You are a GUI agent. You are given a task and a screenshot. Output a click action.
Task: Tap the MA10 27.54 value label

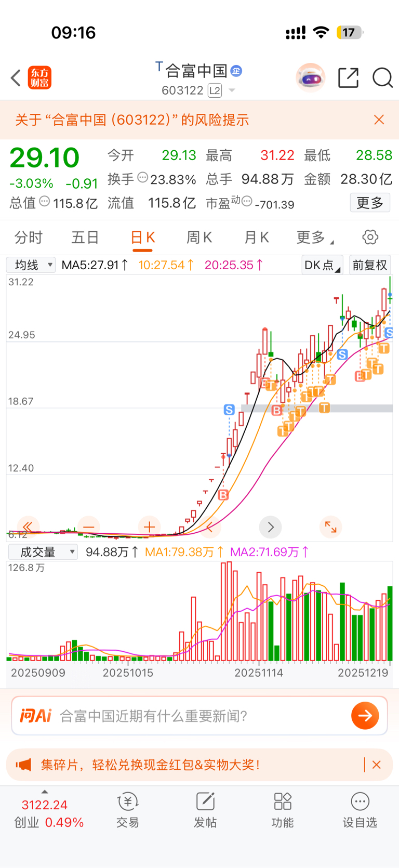166,265
